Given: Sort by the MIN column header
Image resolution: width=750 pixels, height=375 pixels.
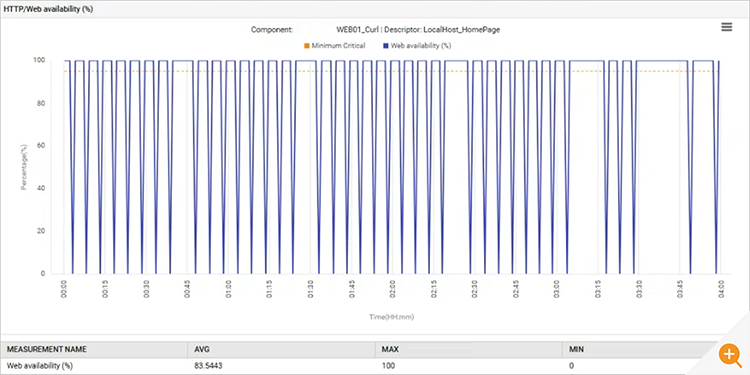Looking at the screenshot, I should 576,350.
